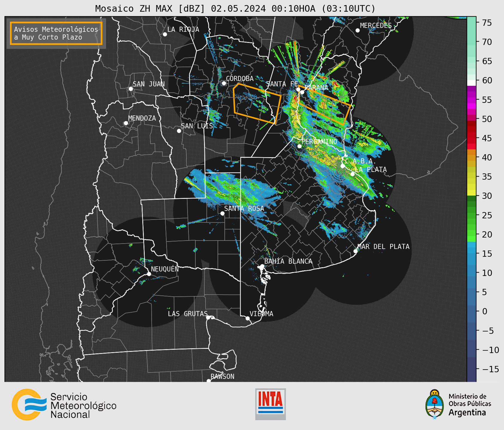Image resolution: width=504 pixels, height=430 pixels.
Task: Click the BAHÍA BLANCA city marker
Action: [262, 266]
